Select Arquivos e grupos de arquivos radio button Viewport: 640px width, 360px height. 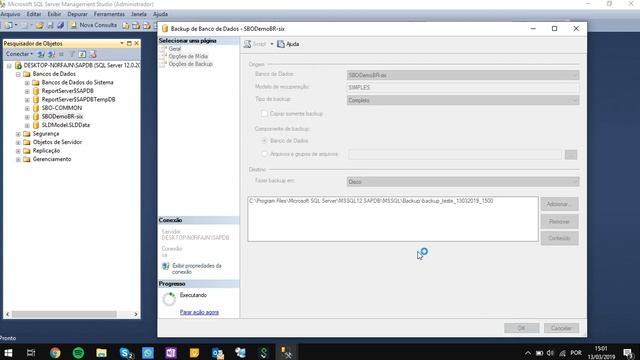click(x=264, y=154)
